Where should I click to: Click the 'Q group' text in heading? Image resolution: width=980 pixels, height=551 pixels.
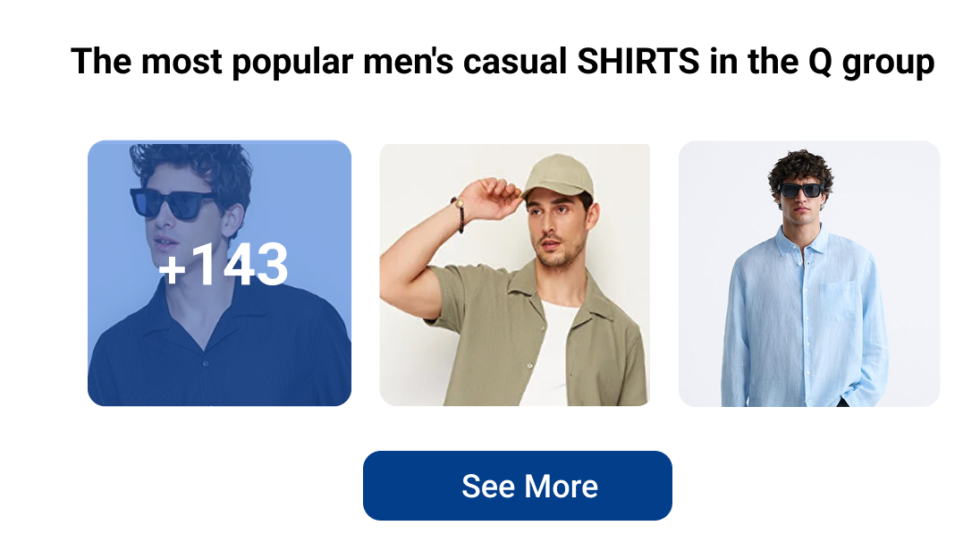point(871,63)
